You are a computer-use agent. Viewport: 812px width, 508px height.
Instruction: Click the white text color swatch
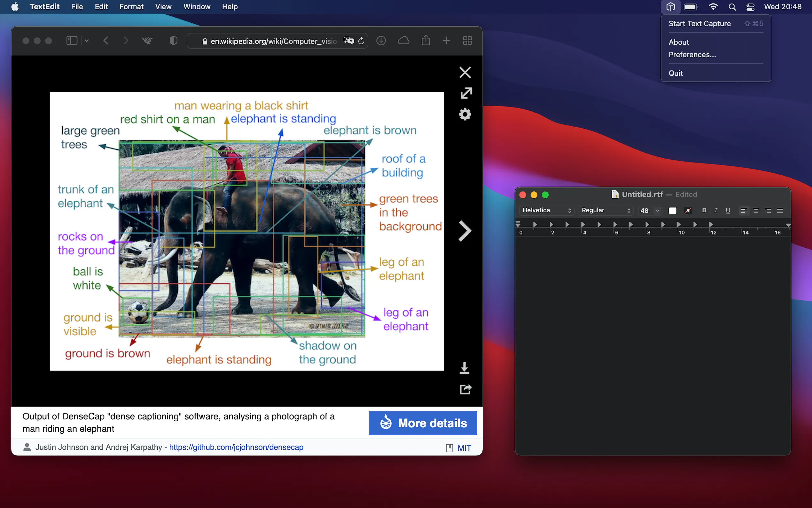[672, 211]
